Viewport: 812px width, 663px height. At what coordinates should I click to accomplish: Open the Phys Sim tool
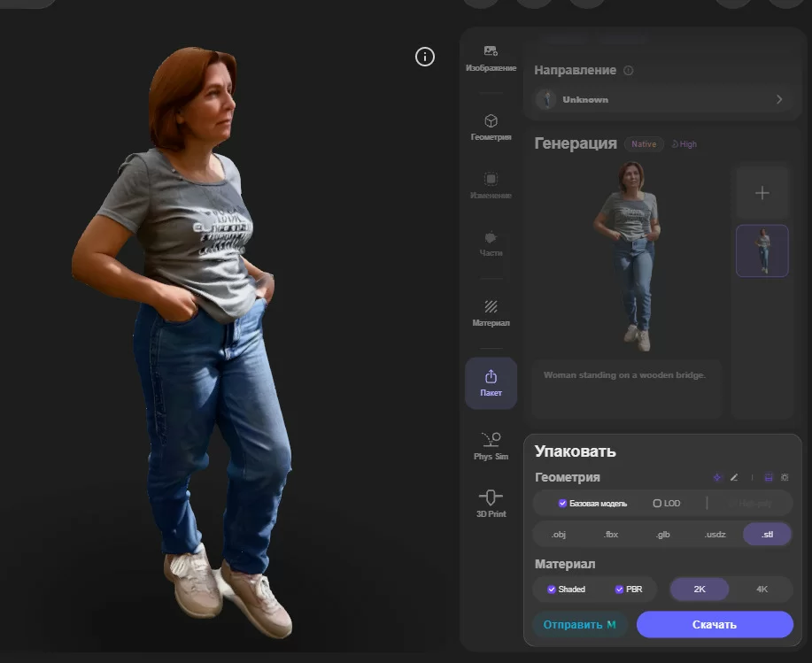click(x=491, y=446)
